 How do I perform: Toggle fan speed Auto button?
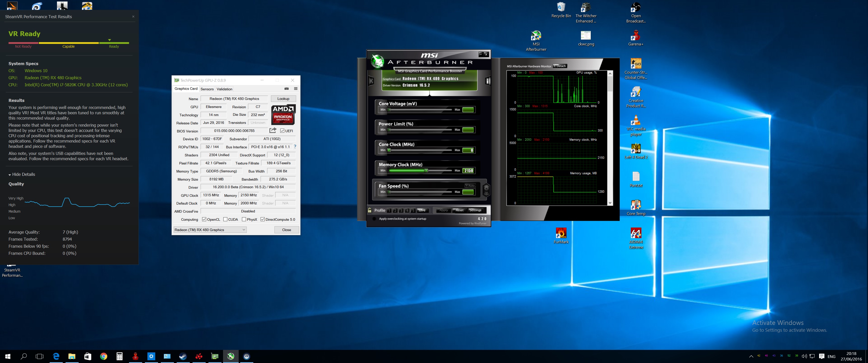click(470, 186)
